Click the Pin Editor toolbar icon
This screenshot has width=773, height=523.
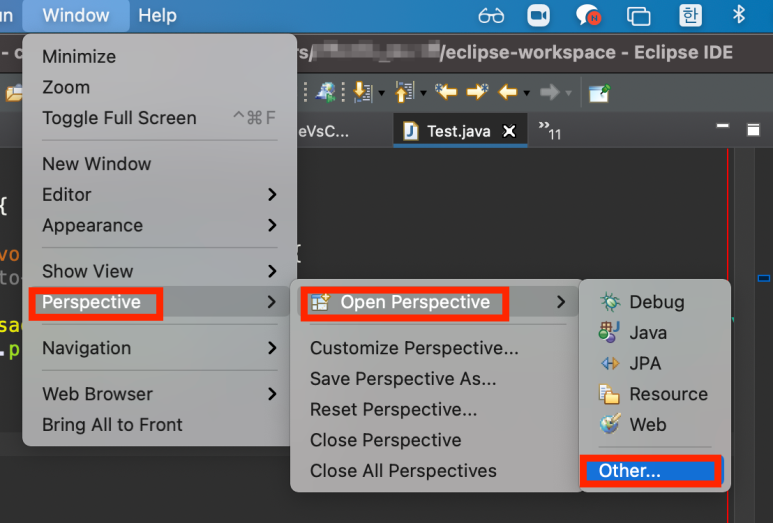pos(599,93)
